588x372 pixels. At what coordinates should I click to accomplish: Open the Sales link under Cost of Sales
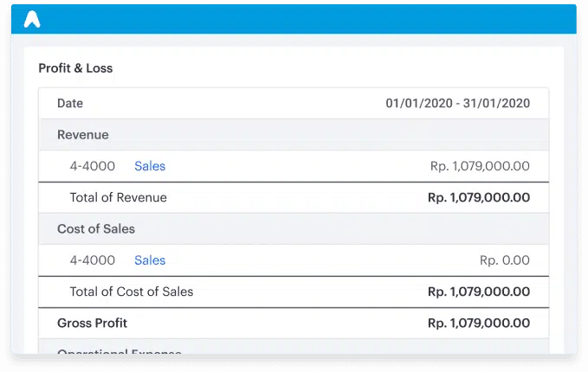150,260
